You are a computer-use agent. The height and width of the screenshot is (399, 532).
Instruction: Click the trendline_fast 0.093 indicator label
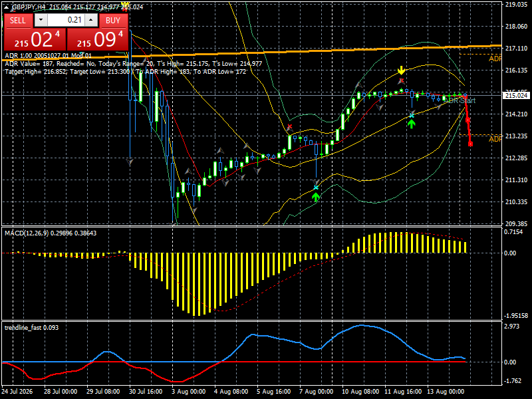coord(31,328)
